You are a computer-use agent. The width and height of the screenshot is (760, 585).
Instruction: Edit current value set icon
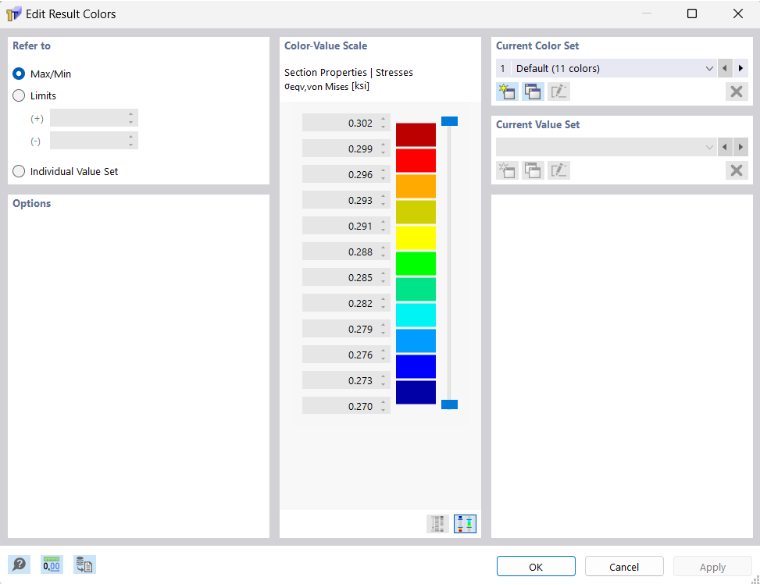558,171
